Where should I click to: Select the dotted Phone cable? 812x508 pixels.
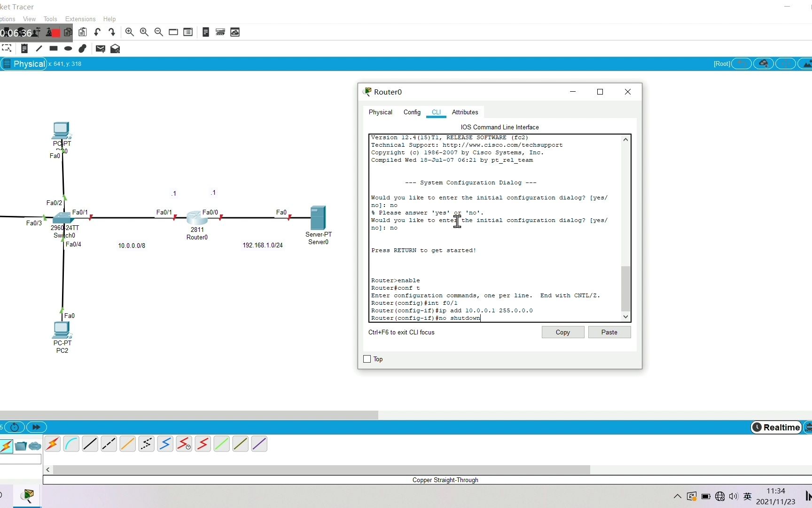click(x=147, y=444)
